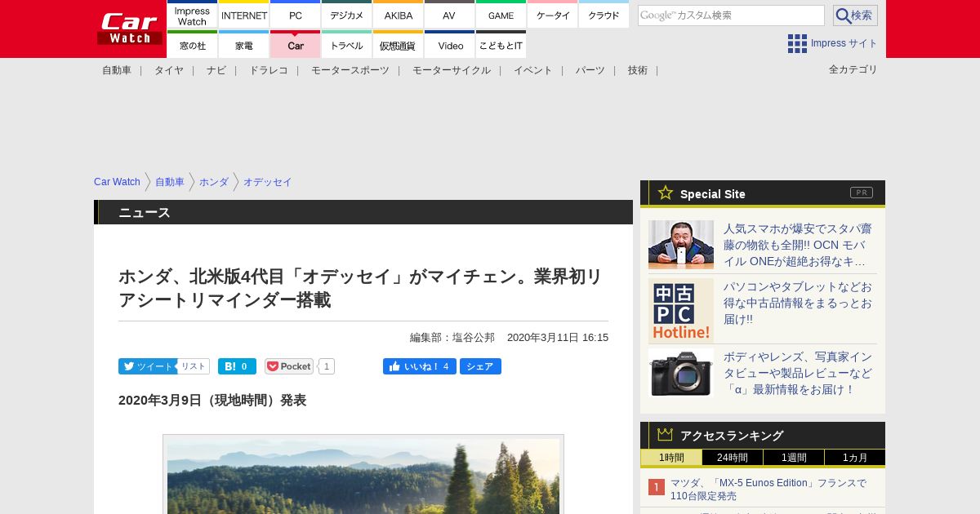Go to 技術 category

(638, 70)
